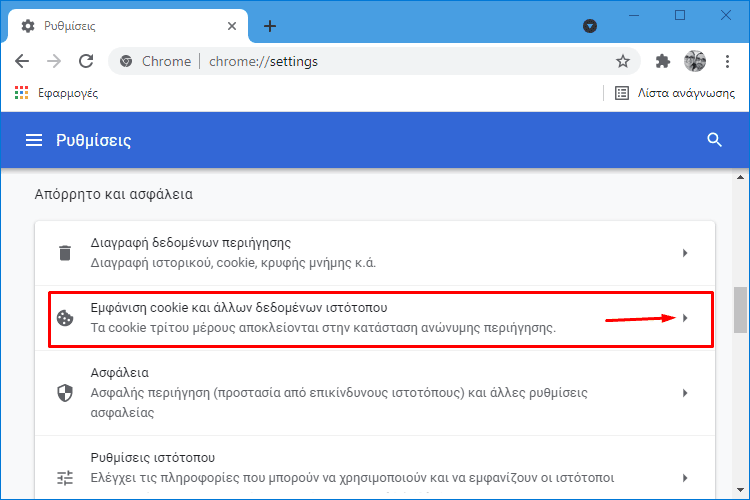Open the Λίστα ανάγνωσης reading list
750x500 pixels.
pos(674,93)
